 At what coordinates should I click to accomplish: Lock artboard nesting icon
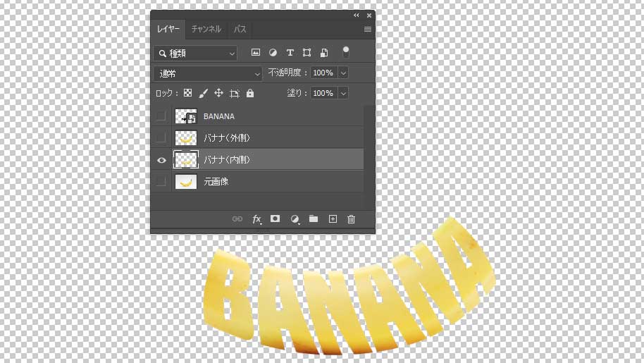(x=235, y=94)
